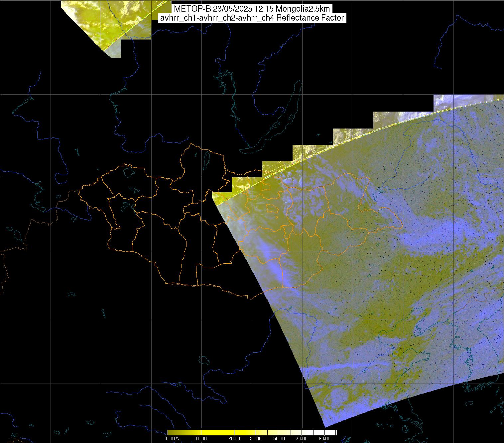Click the 30.00 legend tick label
Viewport: 504px width, 443px height.
(256, 438)
